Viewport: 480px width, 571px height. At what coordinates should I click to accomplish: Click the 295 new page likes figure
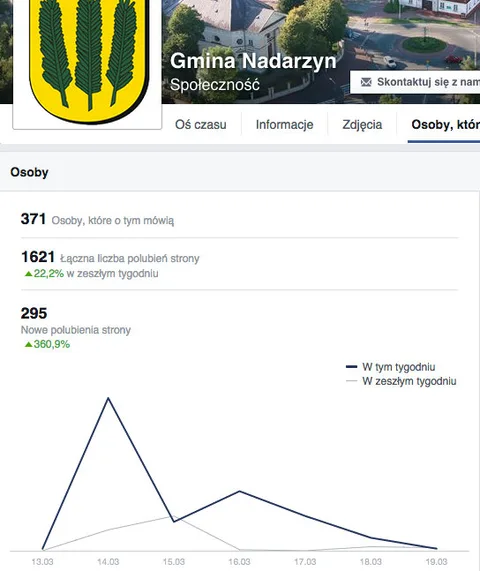tap(34, 314)
